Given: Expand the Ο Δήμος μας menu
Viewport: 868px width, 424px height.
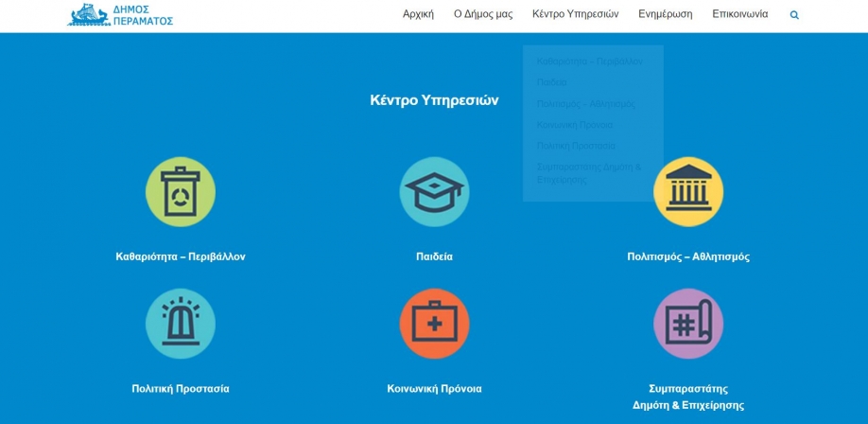Looking at the screenshot, I should pos(482,14).
